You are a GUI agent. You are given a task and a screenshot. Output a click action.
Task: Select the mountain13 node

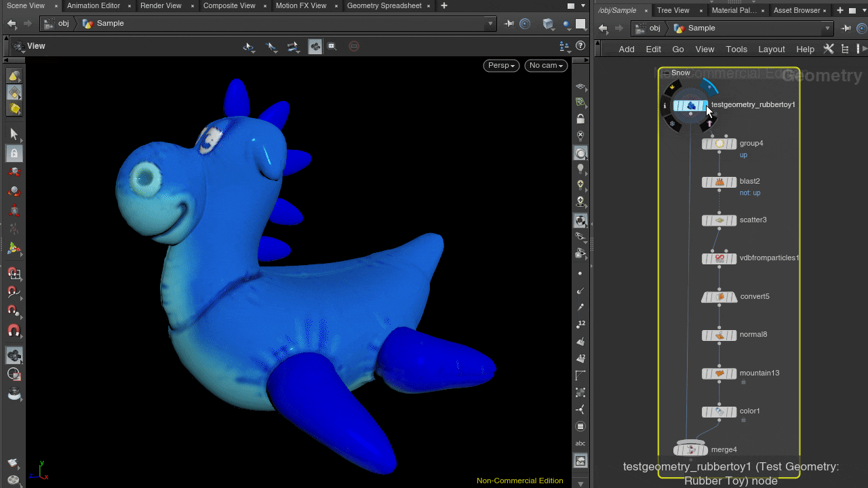point(719,373)
